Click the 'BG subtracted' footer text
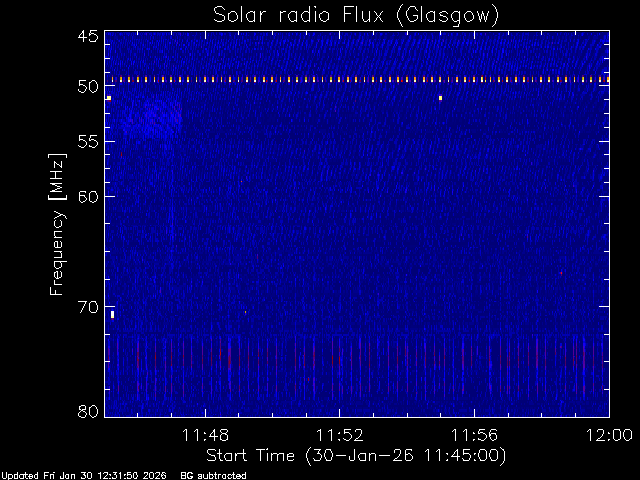 [213, 476]
